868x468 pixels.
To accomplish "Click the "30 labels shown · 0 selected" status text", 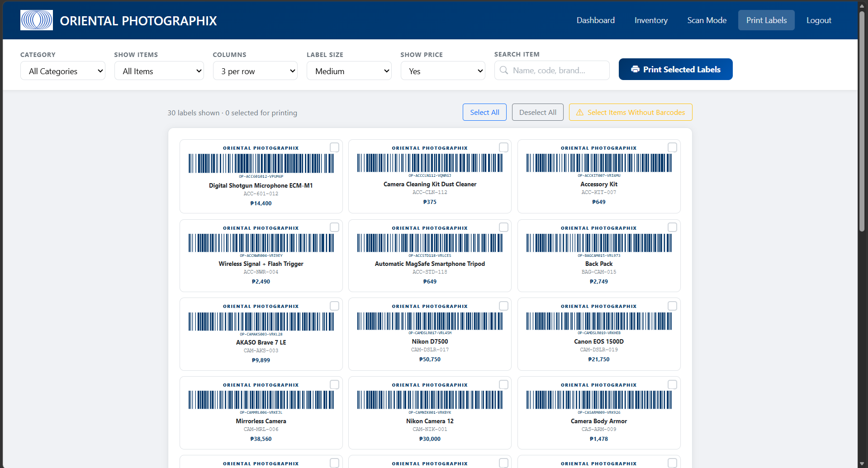I will tap(232, 113).
